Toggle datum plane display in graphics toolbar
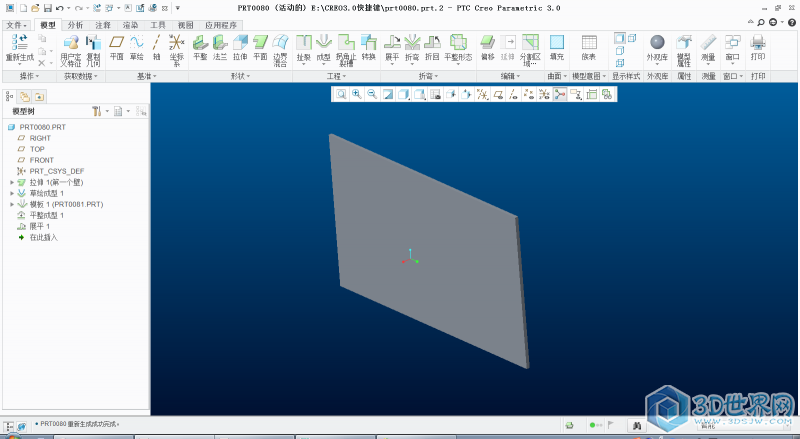Viewport: 800px width, 439px height. pos(498,94)
